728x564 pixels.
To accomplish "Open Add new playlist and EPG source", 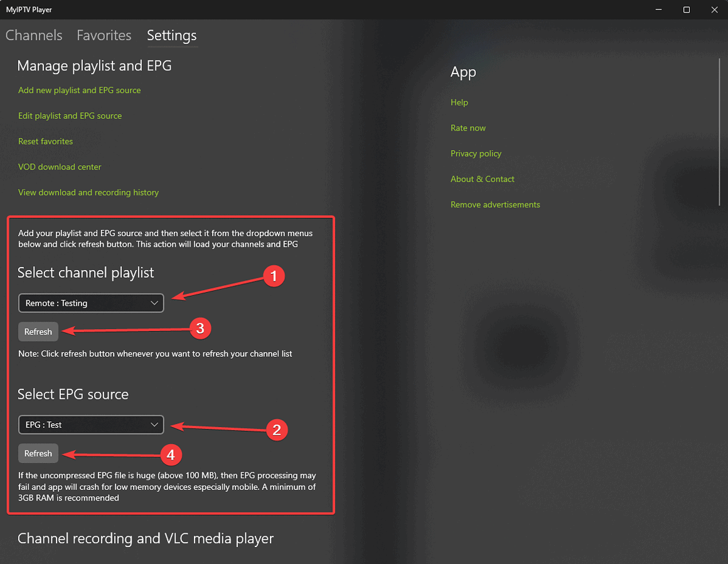I will [79, 90].
